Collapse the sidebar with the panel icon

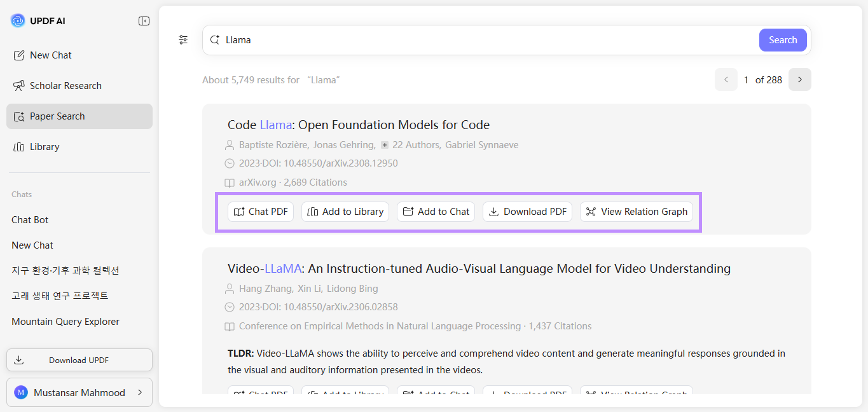[x=144, y=21]
